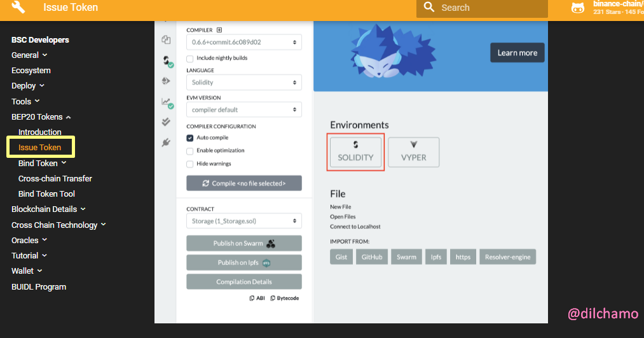644x338 pixels.
Task: Click BSC Developers heading link
Action: [x=40, y=40]
